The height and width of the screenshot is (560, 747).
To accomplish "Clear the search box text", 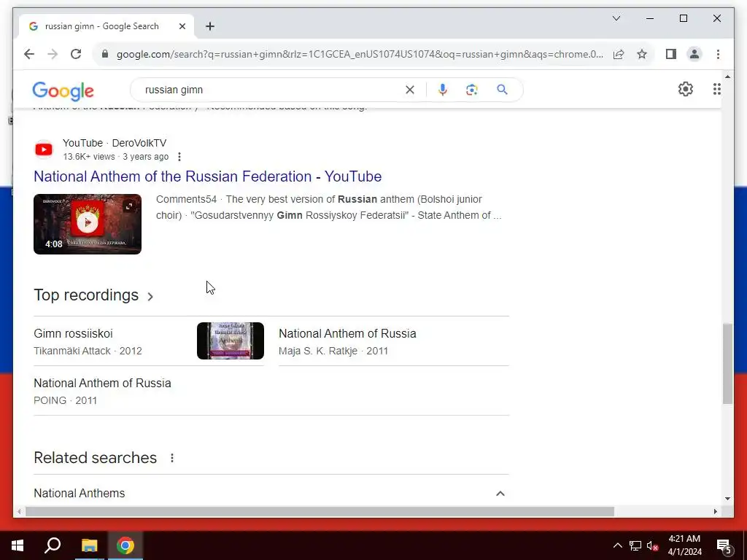I will [410, 90].
